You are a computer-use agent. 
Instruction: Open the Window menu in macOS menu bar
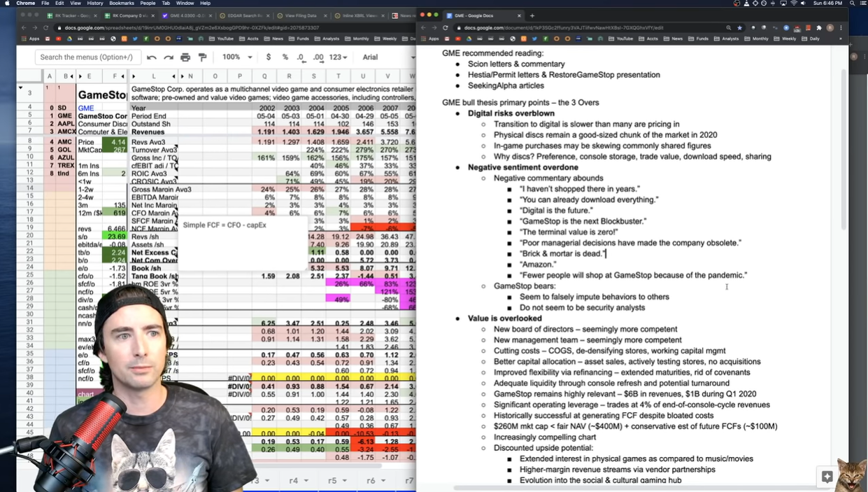[185, 3]
